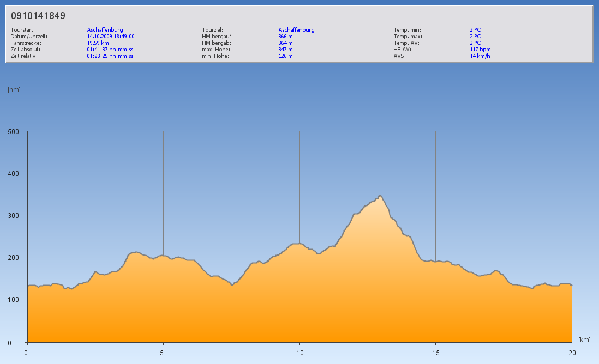Click the 10 km tick label on the distance axis
This screenshot has height=364, width=599.
[299, 353]
